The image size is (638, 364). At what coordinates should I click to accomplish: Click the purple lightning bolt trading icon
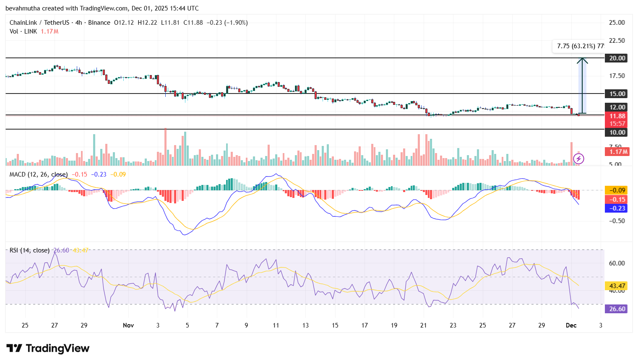tap(578, 158)
